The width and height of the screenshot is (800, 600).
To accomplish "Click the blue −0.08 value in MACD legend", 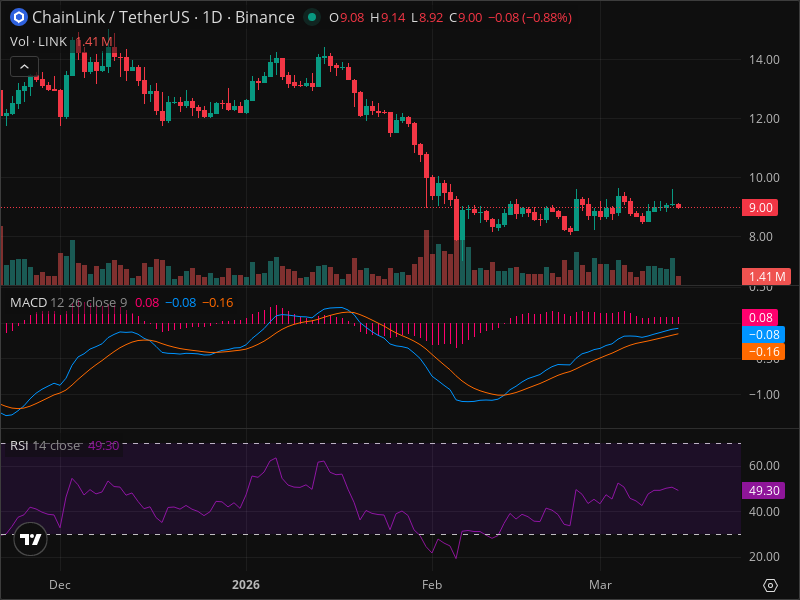I will click(x=181, y=303).
